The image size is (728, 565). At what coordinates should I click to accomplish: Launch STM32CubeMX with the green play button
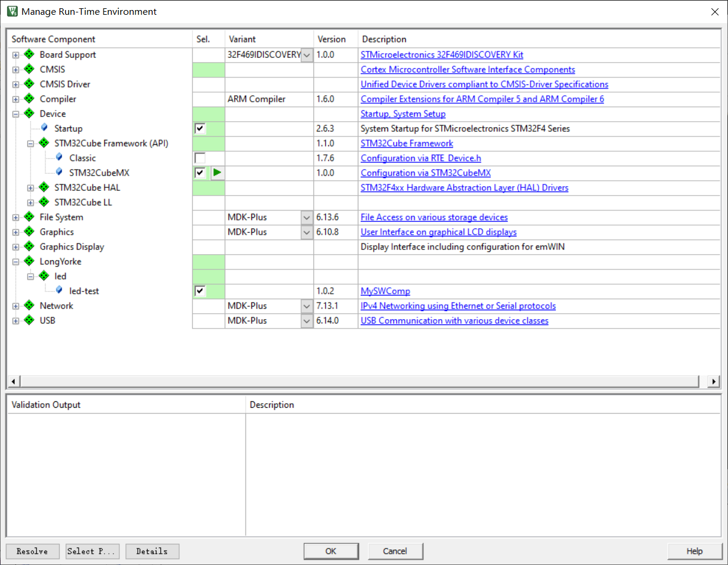point(218,173)
